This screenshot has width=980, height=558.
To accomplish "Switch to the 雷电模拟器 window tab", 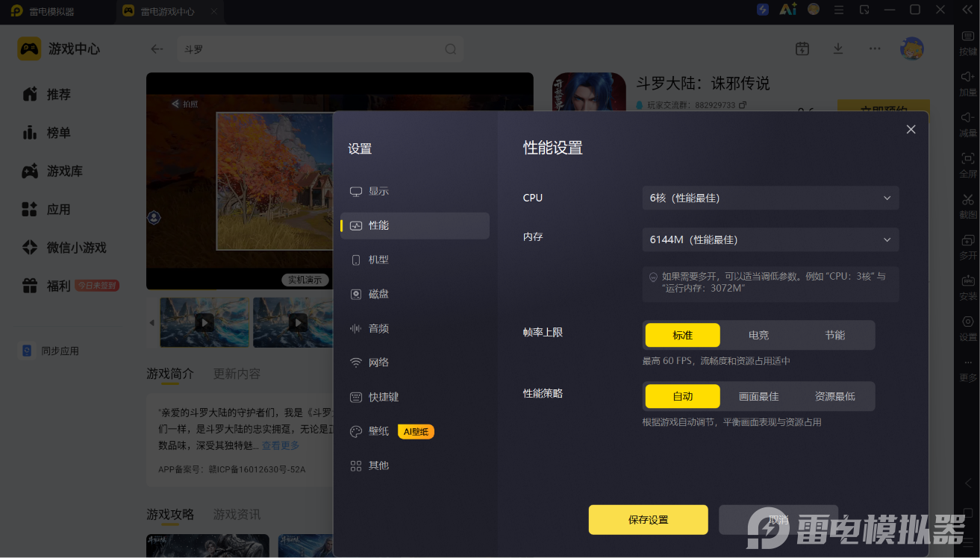I will tap(51, 12).
